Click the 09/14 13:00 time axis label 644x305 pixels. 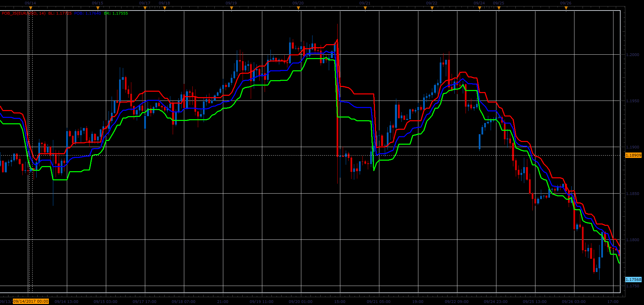67,302
